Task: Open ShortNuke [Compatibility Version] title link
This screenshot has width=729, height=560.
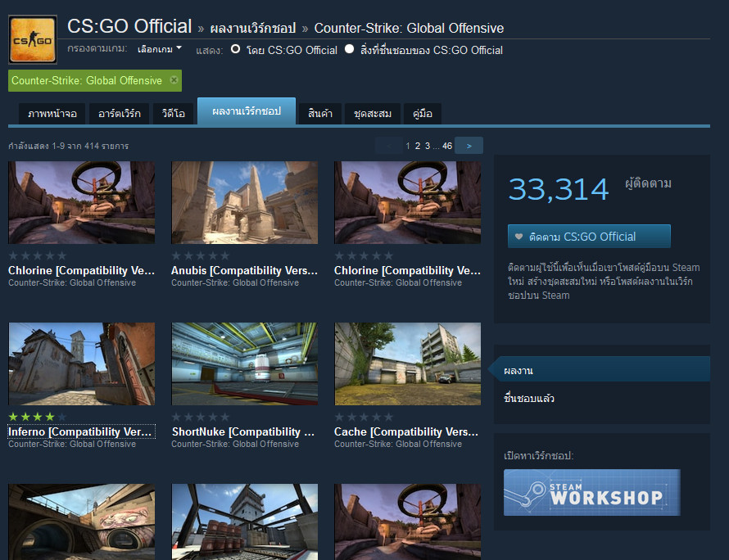Action: click(243, 431)
